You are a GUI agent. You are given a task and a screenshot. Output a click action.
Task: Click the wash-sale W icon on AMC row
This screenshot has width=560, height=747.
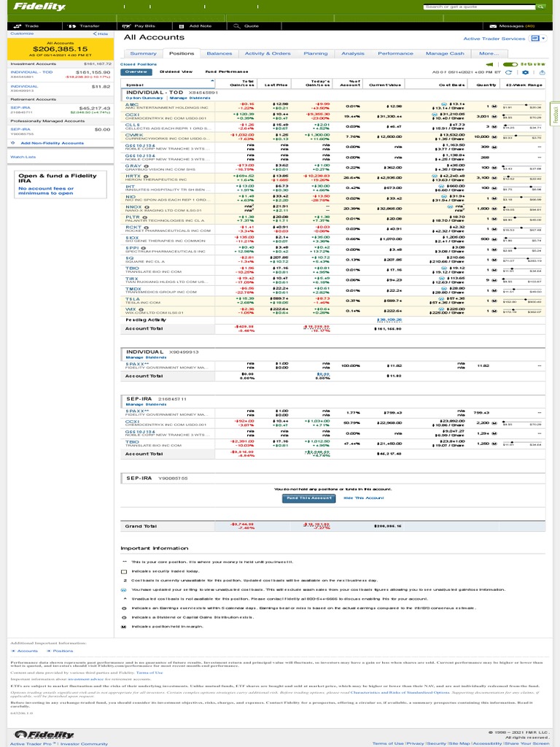point(444,104)
